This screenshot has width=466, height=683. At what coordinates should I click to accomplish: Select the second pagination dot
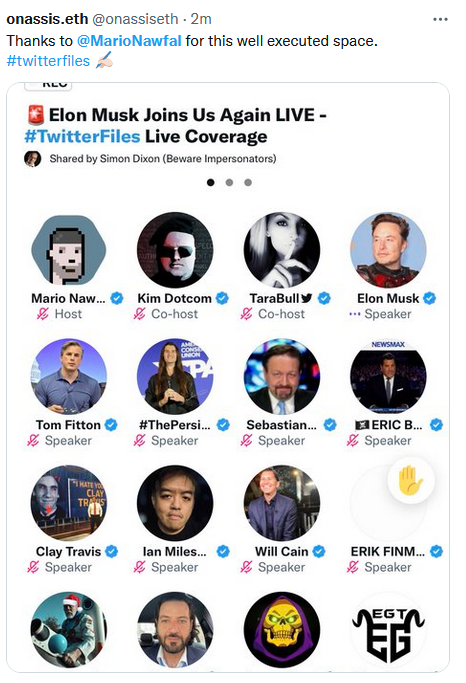pos(230,183)
